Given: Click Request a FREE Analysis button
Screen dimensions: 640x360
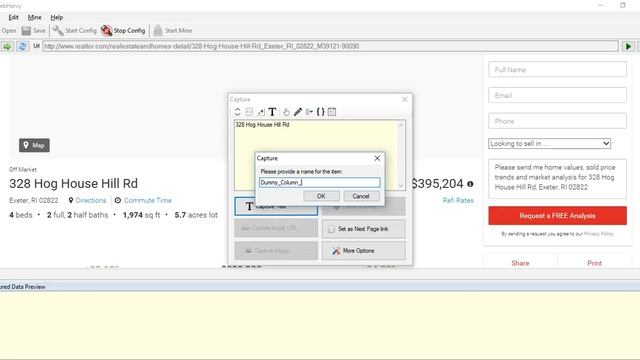Looking at the screenshot, I should pyautogui.click(x=557, y=216).
